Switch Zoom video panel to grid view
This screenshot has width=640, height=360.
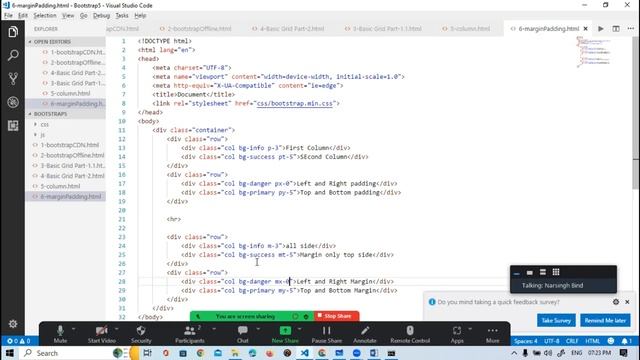coord(556,272)
